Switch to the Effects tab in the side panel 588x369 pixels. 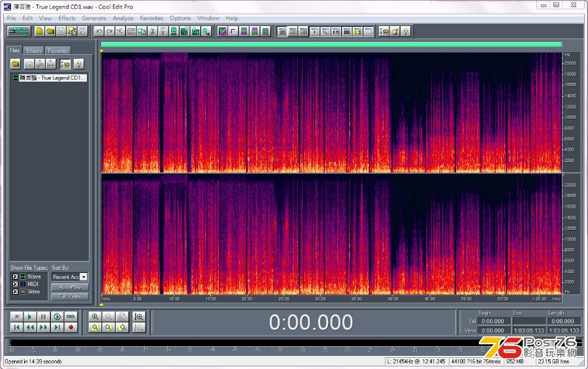click(x=34, y=51)
